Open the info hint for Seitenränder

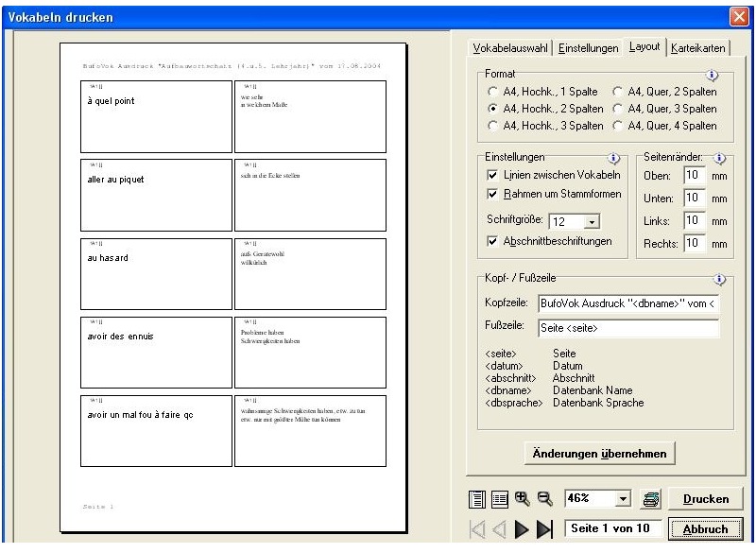coord(719,158)
